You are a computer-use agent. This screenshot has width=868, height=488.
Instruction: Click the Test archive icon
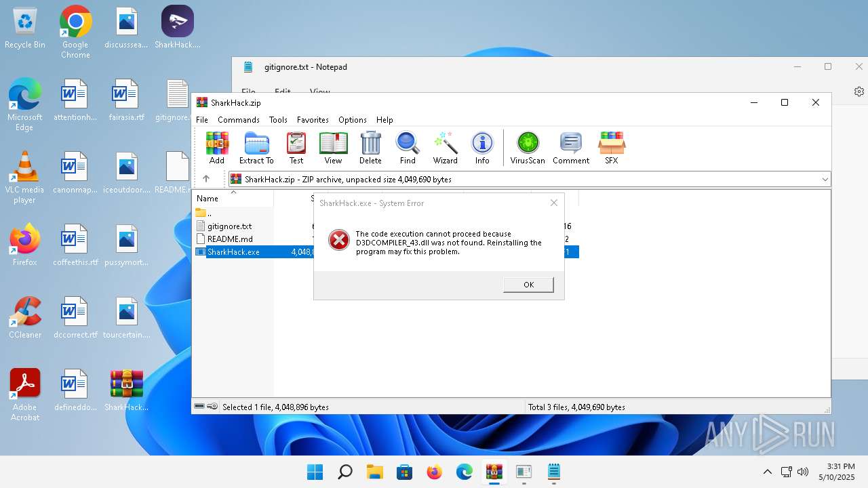296,148
